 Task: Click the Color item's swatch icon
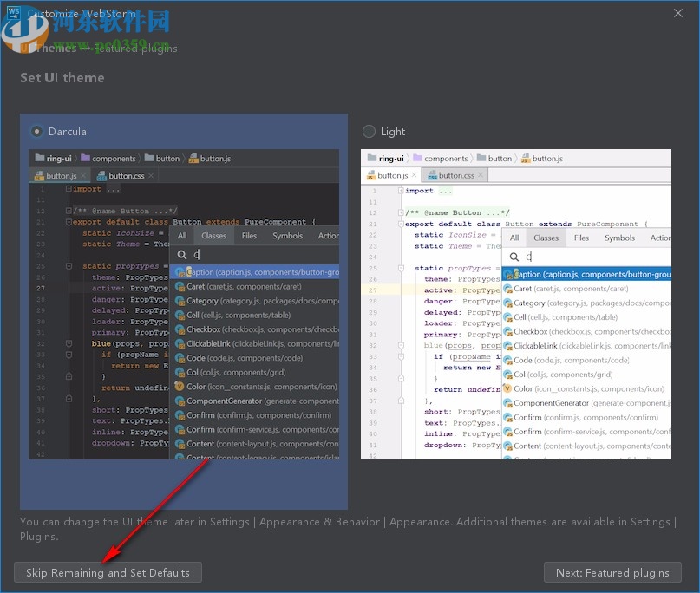(x=180, y=386)
